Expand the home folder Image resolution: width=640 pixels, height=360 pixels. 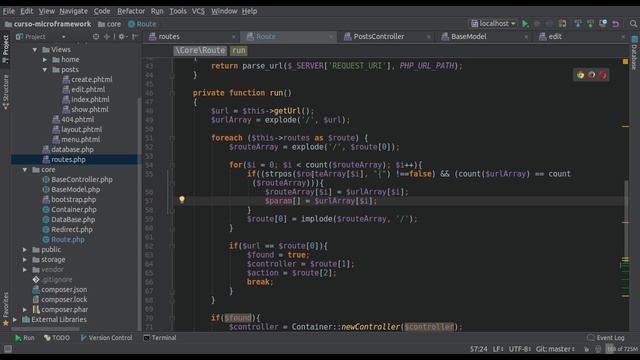[45, 60]
